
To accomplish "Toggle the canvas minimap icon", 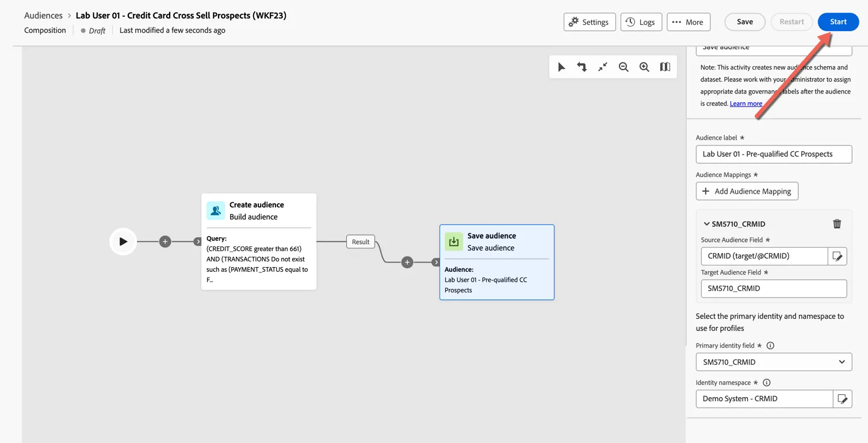I will tap(665, 67).
